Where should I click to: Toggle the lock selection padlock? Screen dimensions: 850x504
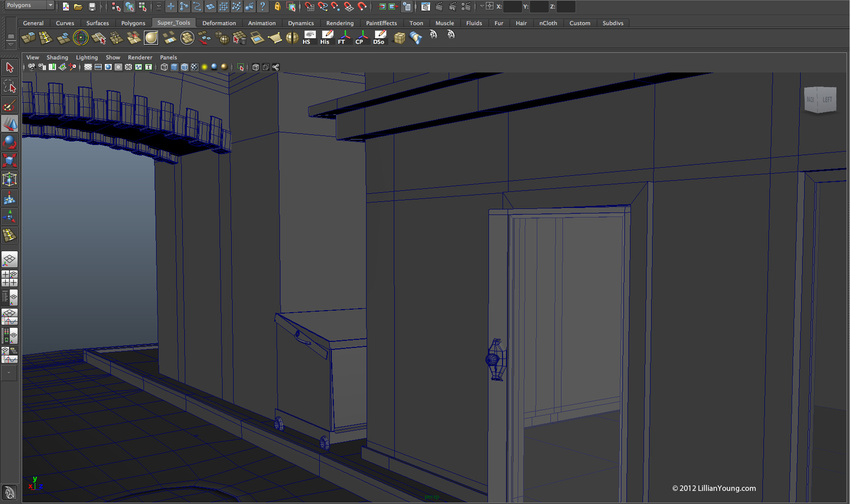pyautogui.click(x=277, y=7)
